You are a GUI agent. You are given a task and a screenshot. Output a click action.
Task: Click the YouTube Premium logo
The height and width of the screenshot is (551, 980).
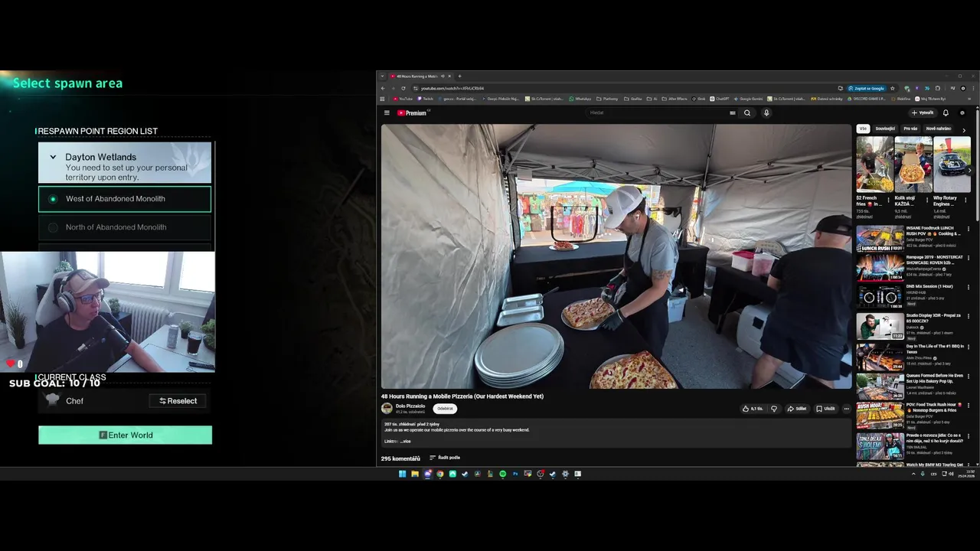pyautogui.click(x=412, y=112)
